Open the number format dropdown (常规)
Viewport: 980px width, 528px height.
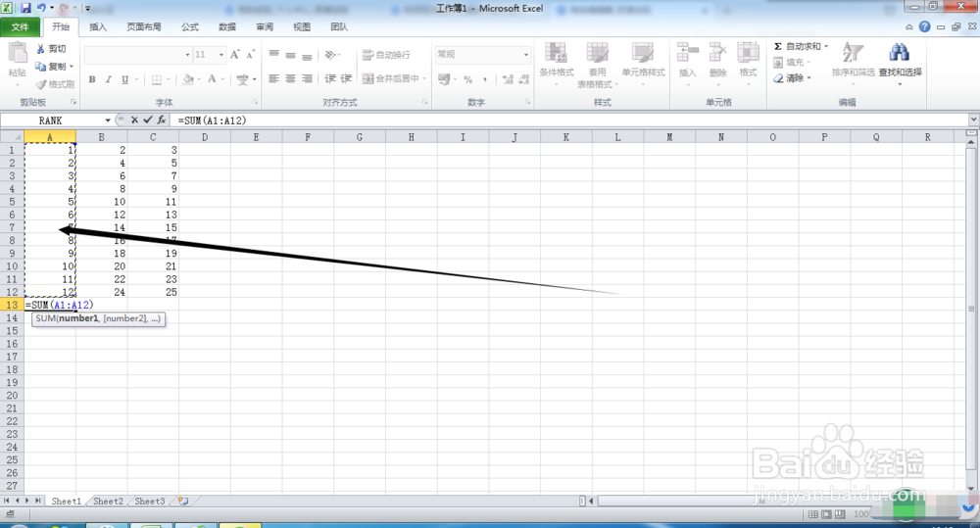[525, 55]
